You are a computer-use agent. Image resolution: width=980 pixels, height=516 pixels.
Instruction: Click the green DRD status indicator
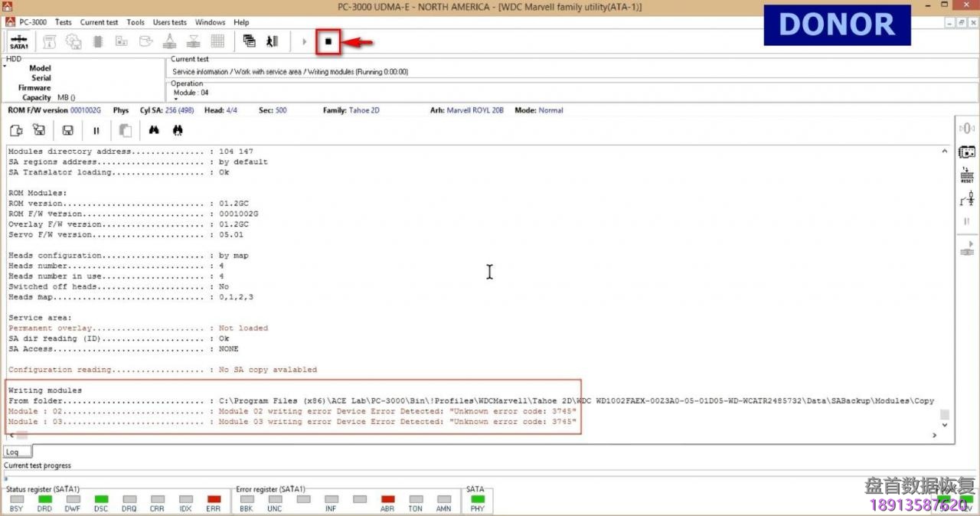(x=44, y=499)
